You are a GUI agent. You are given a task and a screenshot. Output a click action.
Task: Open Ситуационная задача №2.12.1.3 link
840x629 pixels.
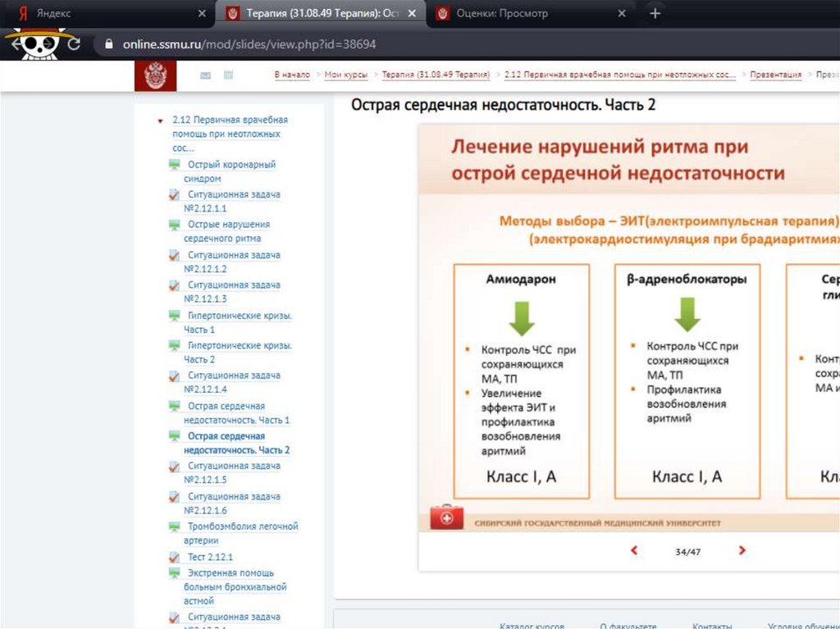click(232, 292)
